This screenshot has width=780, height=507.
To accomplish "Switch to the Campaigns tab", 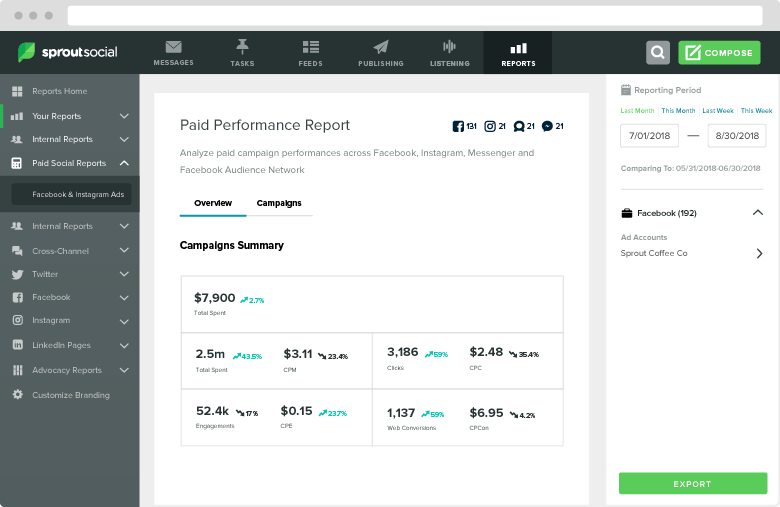I will click(x=279, y=203).
